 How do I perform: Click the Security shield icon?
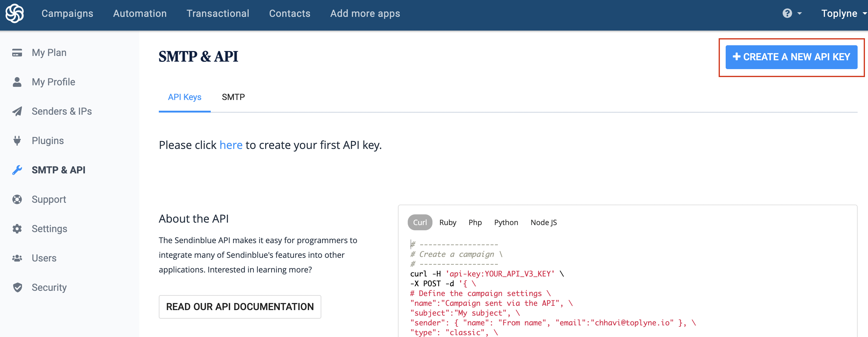17,287
